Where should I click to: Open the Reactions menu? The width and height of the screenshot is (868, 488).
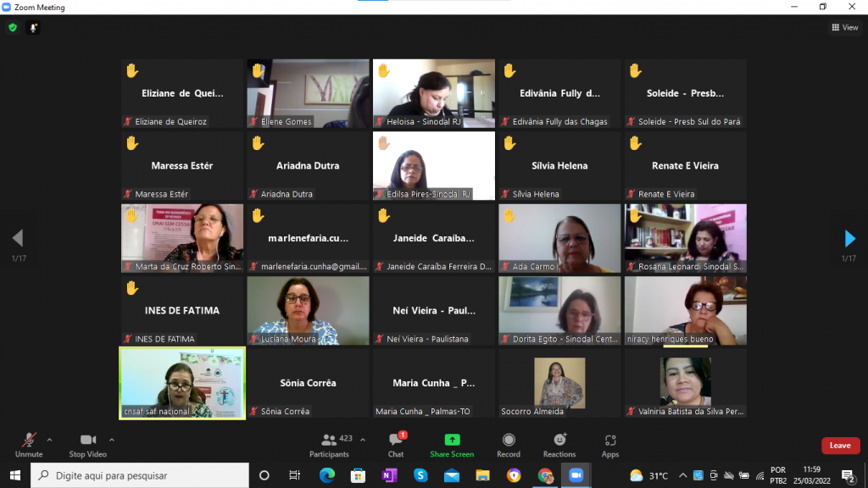click(x=559, y=444)
